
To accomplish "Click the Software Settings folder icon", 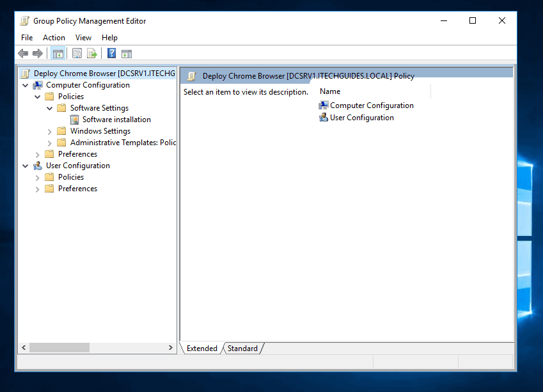I will (61, 108).
